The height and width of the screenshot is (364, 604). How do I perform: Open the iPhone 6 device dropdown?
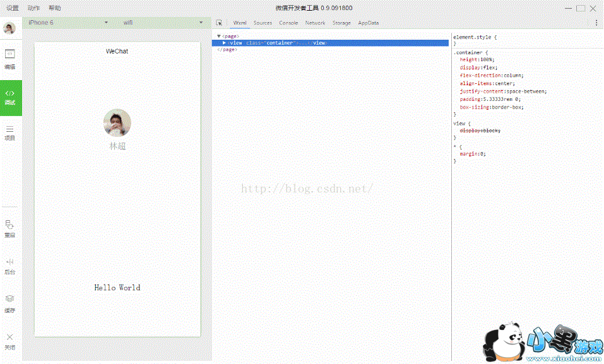coord(68,23)
